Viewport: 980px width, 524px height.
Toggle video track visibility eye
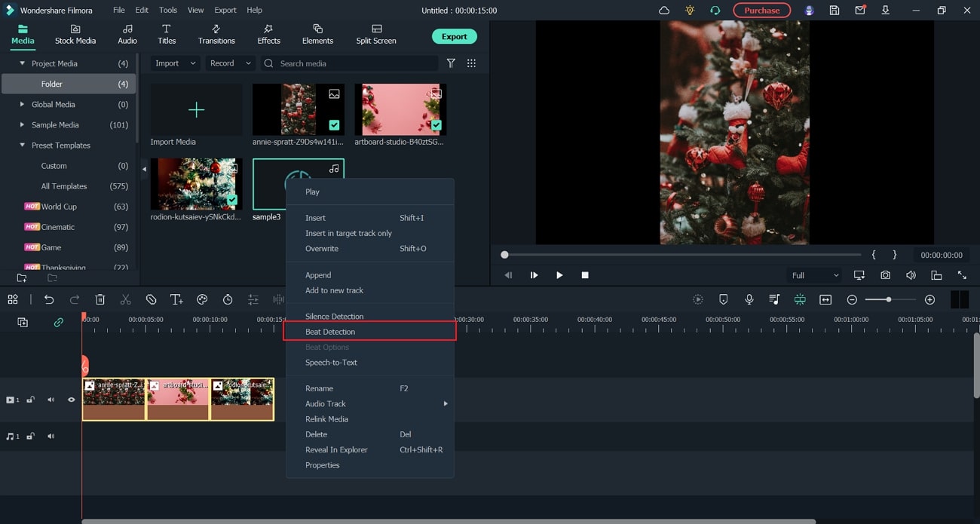[x=72, y=400]
